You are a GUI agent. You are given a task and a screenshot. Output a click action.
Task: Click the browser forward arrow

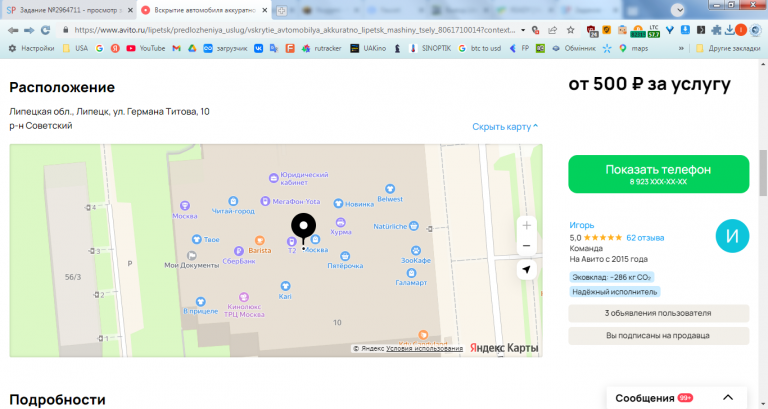point(29,30)
